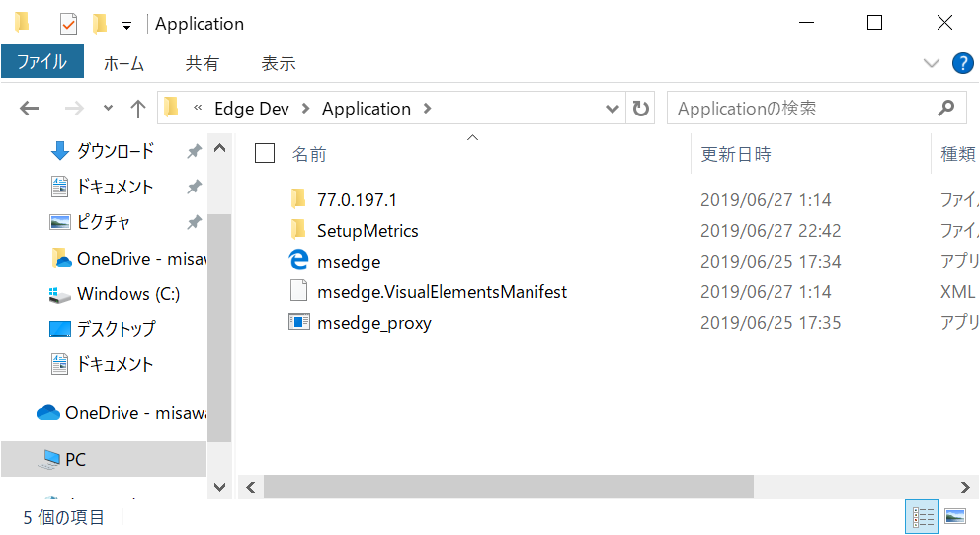980x535 pixels.
Task: Open the ファイル menu tab
Action: point(41,62)
